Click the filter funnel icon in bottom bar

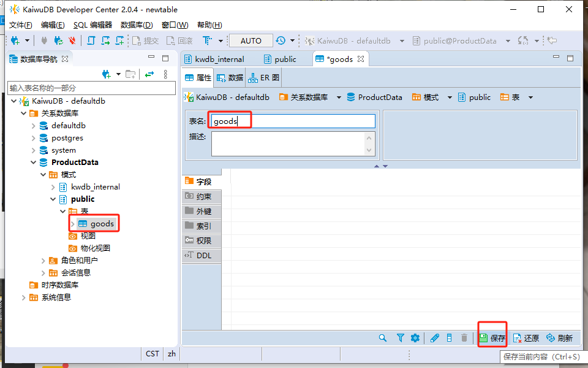401,338
